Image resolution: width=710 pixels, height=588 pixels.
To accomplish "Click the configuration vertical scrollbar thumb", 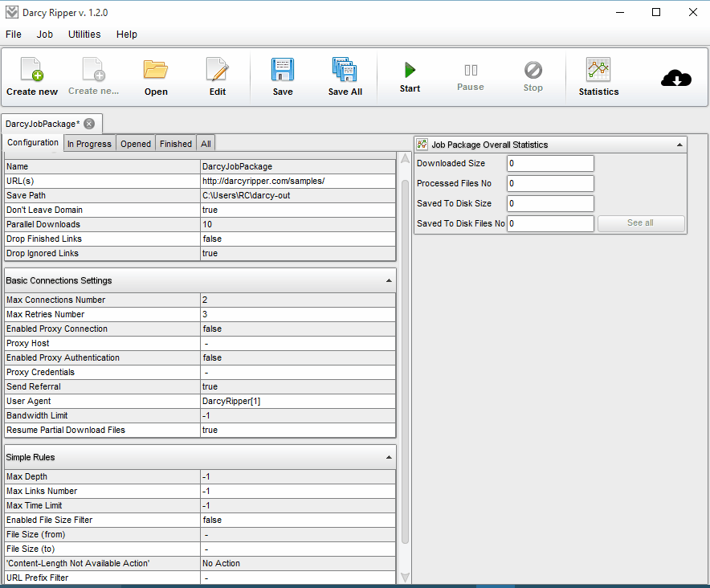I will [x=406, y=361].
